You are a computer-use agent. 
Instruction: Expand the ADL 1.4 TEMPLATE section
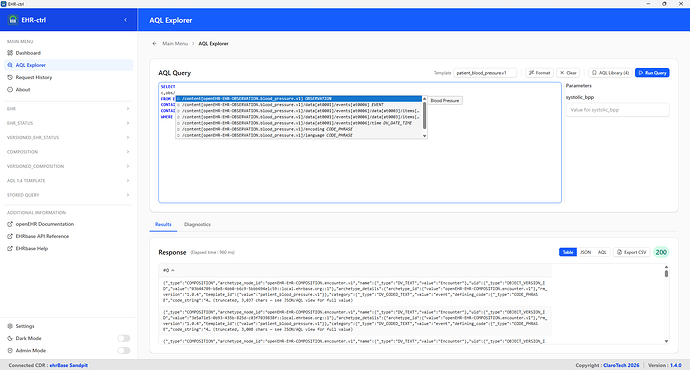68,181
